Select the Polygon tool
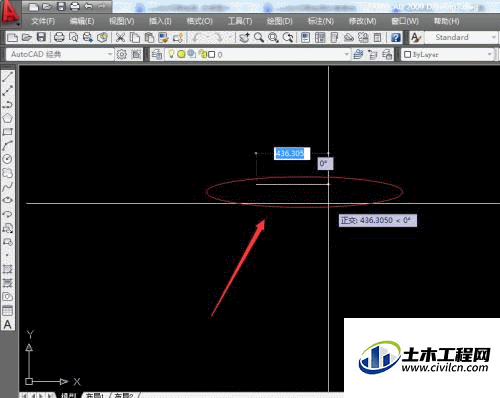Image resolution: width=500 pixels, height=398 pixels. 8,118
